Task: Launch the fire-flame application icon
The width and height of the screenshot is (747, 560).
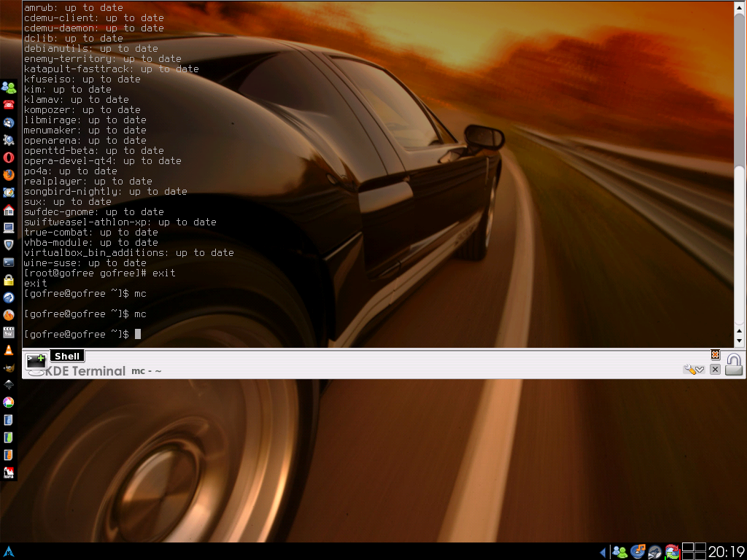Action: [9, 315]
